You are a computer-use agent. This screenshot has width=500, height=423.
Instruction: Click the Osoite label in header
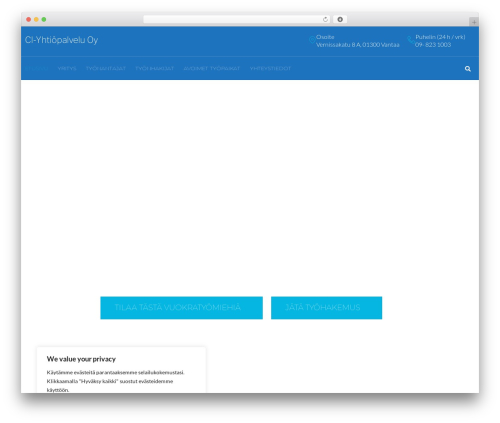[x=325, y=37]
